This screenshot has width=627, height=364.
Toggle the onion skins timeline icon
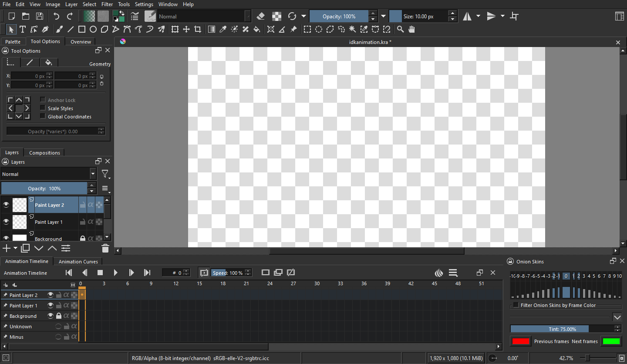pos(439,273)
